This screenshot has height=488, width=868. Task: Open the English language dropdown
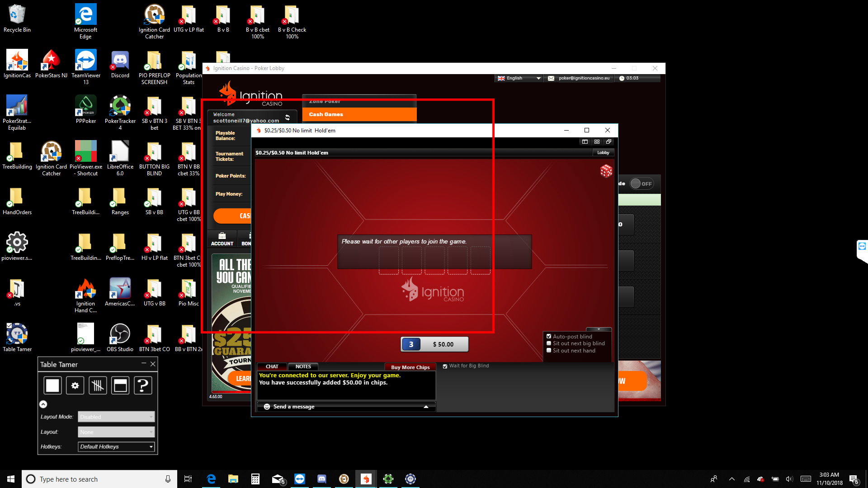pos(519,78)
